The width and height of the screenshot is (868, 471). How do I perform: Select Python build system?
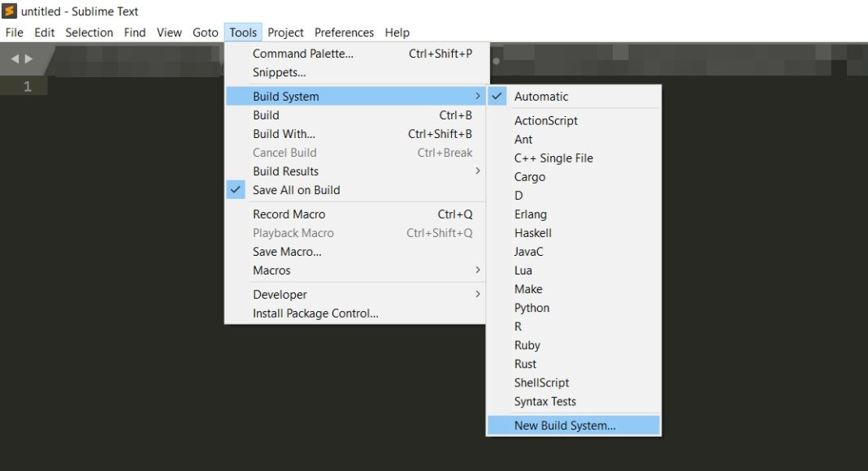(532, 307)
